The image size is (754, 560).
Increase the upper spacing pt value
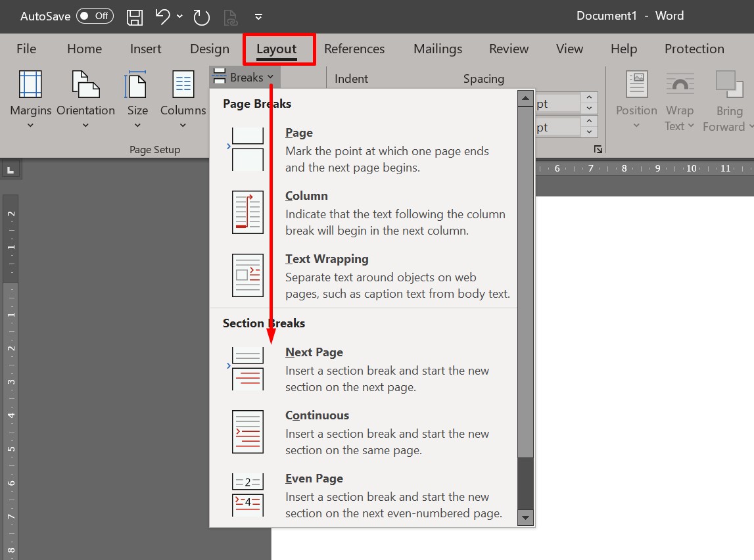pyautogui.click(x=589, y=97)
